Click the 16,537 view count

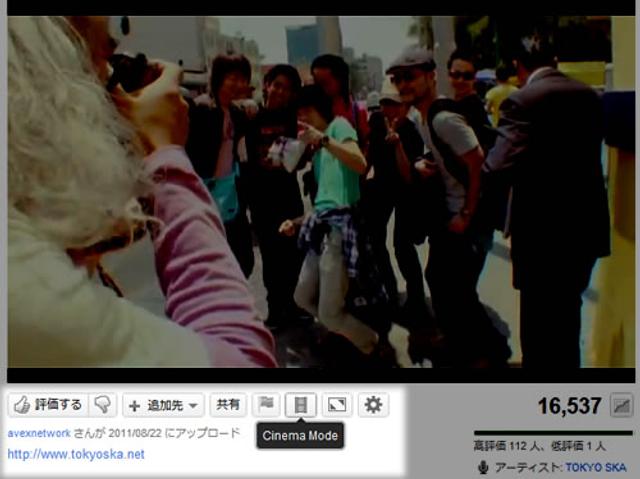tap(569, 406)
